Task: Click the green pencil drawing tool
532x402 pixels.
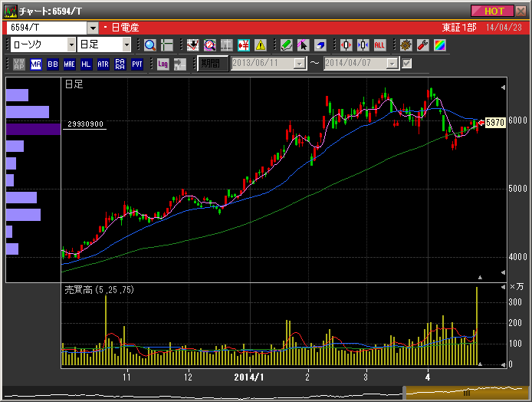Action: coord(286,44)
